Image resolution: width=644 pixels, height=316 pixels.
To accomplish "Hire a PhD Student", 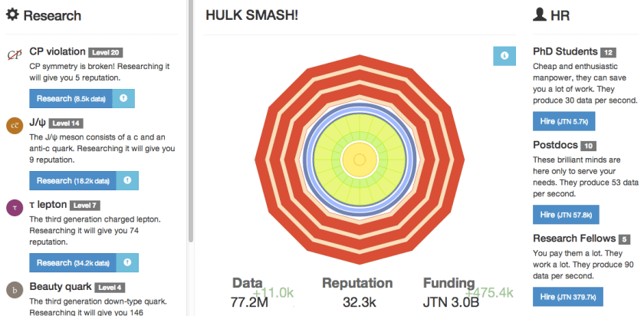I will tap(563, 121).
